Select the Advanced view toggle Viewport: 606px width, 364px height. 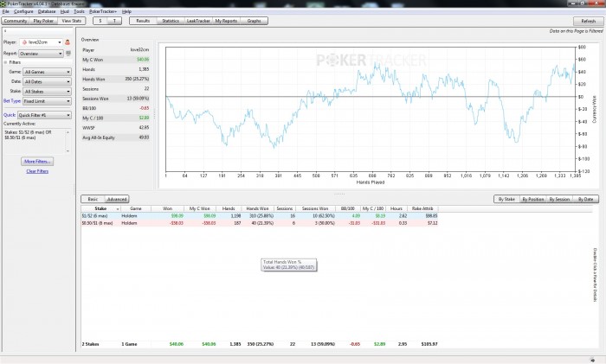coord(117,199)
